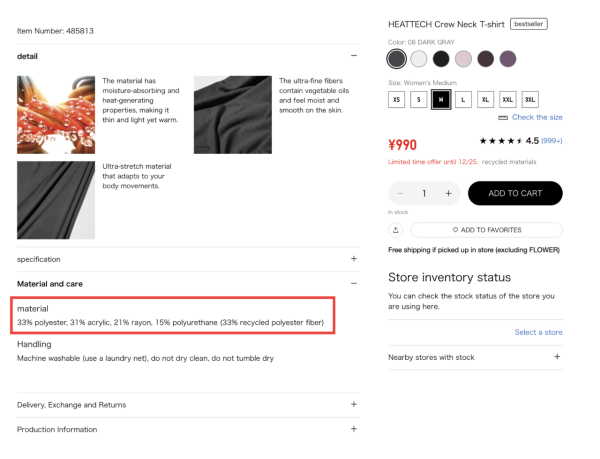Select size XL
This screenshot has width=600, height=459.
click(486, 99)
